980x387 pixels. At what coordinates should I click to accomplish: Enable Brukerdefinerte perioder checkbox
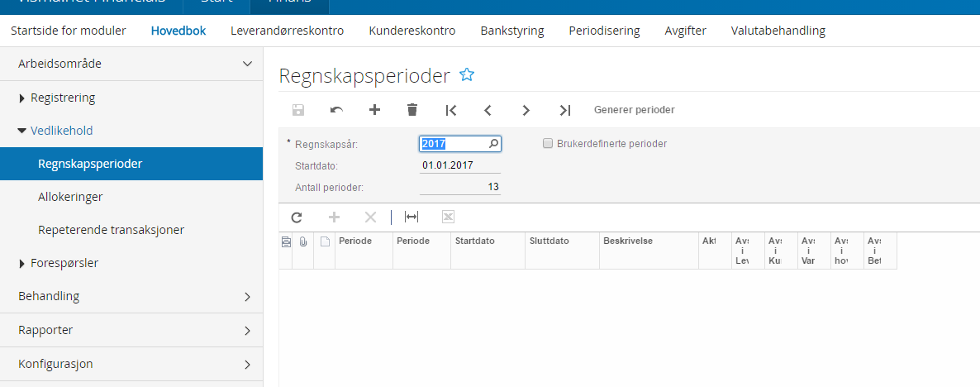[548, 144]
